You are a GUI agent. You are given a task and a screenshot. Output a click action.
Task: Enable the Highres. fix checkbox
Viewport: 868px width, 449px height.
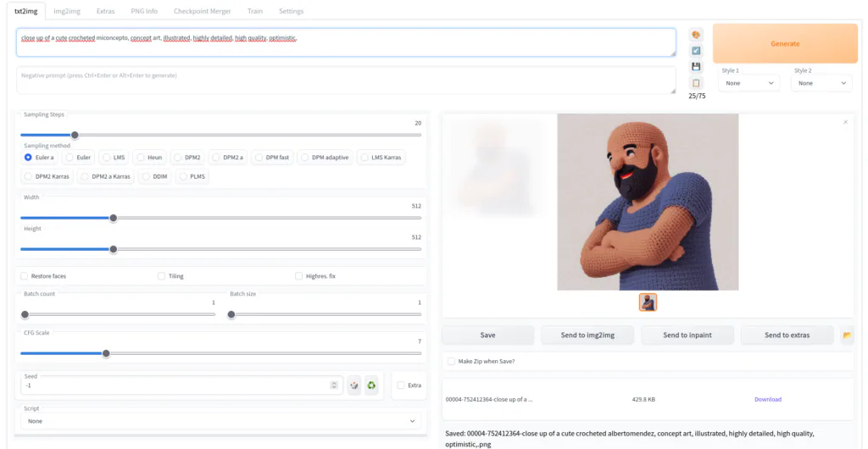[x=299, y=276]
